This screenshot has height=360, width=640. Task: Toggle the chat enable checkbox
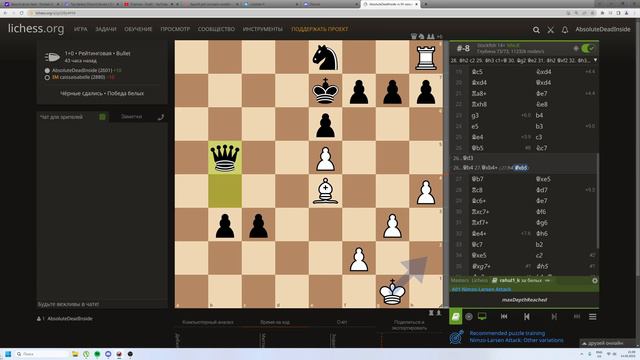[x=102, y=117]
